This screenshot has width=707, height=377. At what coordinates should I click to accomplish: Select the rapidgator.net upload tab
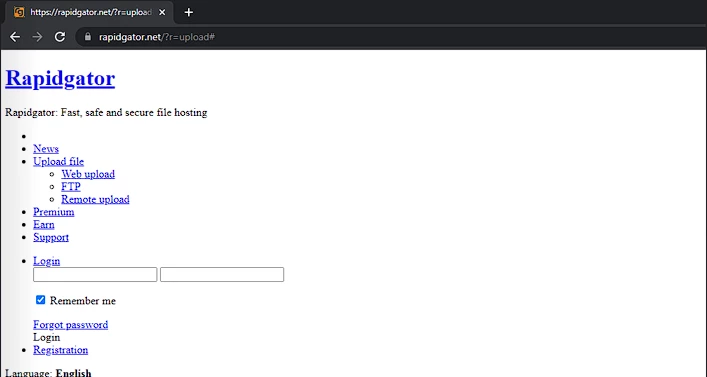pos(89,13)
